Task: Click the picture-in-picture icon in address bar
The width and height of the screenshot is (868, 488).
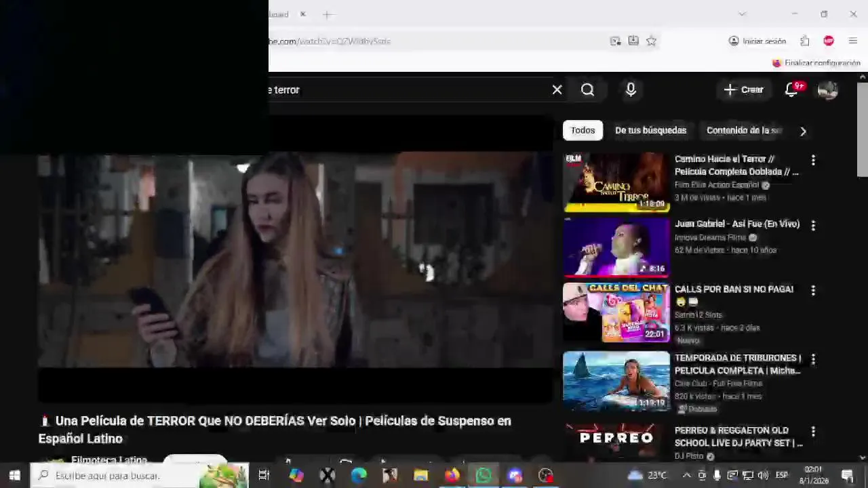Action: (615, 41)
